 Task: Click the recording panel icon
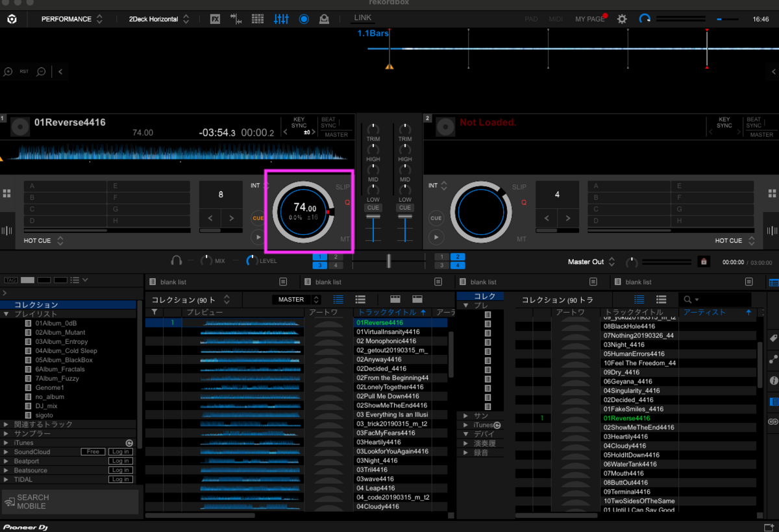[x=303, y=19]
